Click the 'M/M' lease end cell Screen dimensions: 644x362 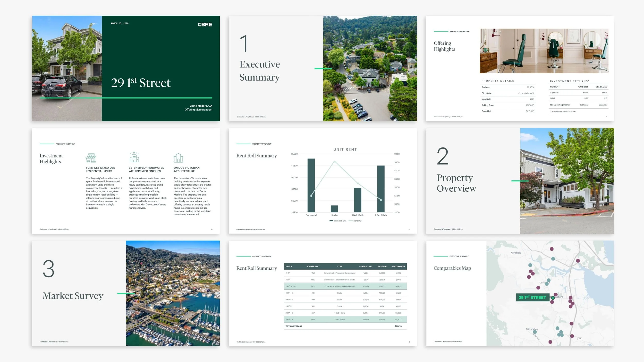[382, 306]
